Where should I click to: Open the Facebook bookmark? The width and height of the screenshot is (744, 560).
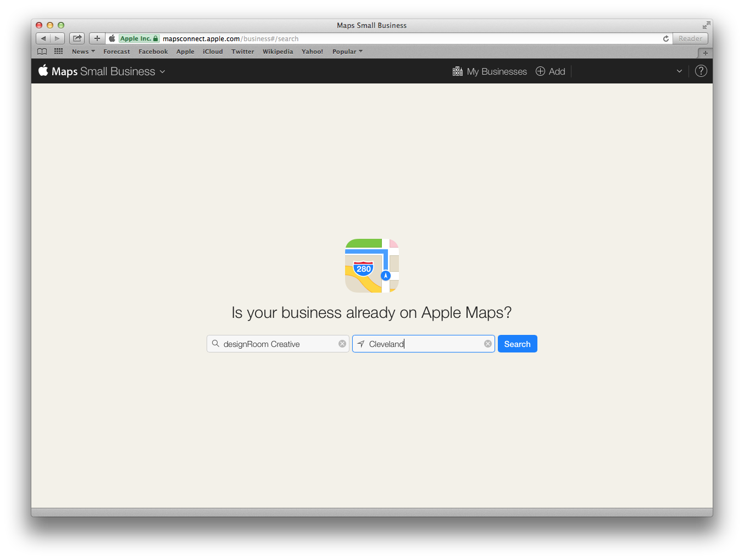click(x=153, y=52)
